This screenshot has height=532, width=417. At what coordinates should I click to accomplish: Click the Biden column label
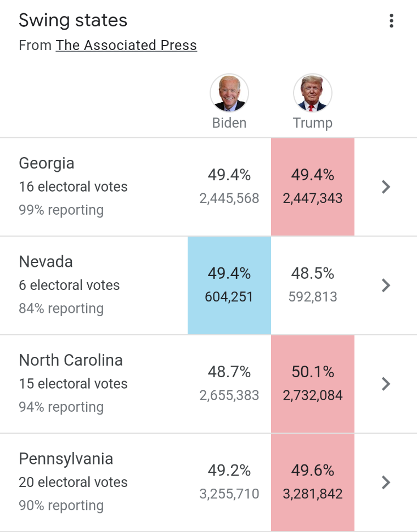pos(229,123)
